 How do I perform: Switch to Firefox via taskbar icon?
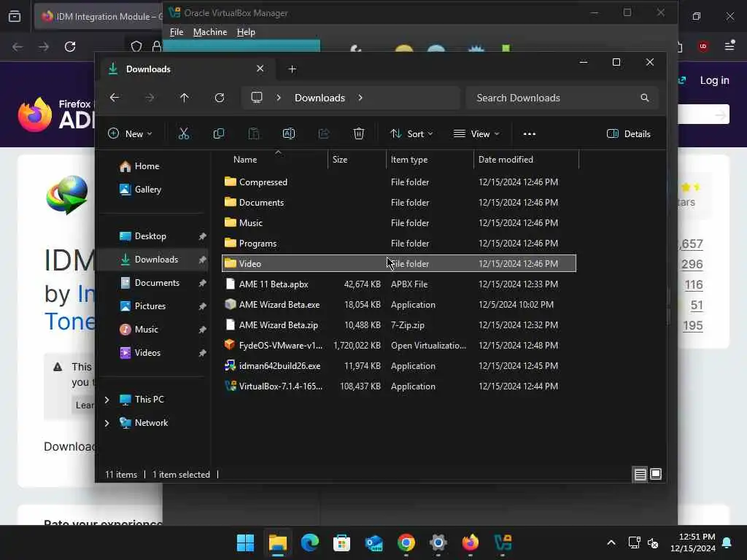point(471,542)
